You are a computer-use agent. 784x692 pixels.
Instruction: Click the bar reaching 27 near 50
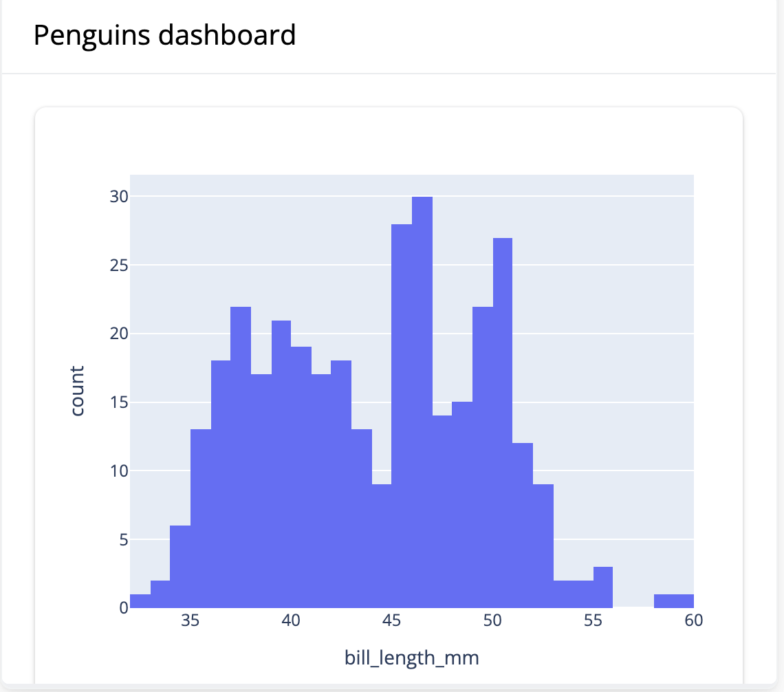[x=503, y=423]
